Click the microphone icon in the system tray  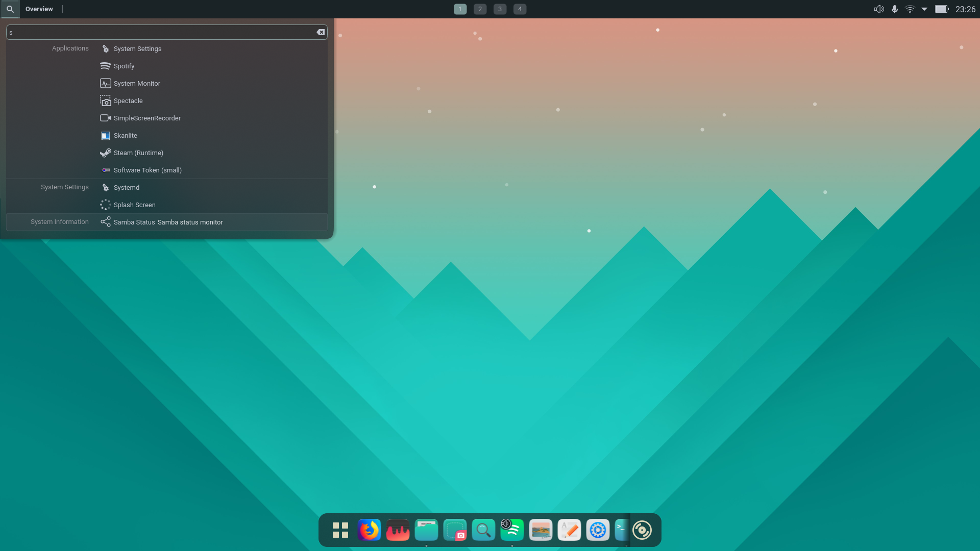coord(894,9)
